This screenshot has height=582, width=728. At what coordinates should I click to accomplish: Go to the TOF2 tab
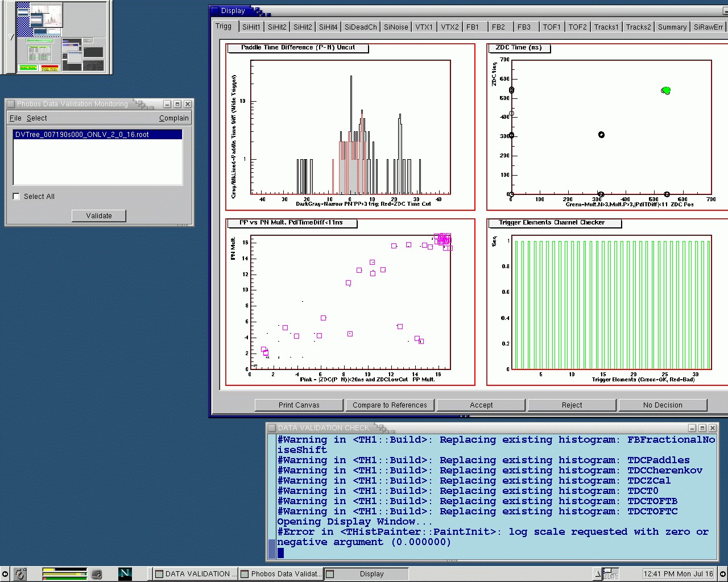(578, 27)
